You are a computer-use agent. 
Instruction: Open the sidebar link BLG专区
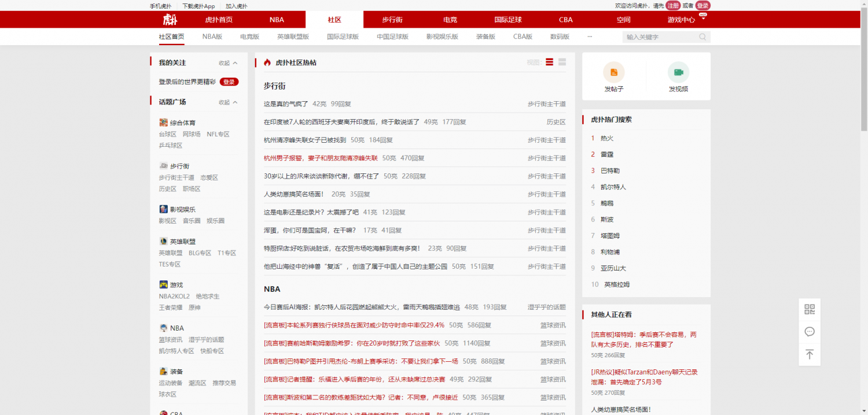[x=200, y=253]
